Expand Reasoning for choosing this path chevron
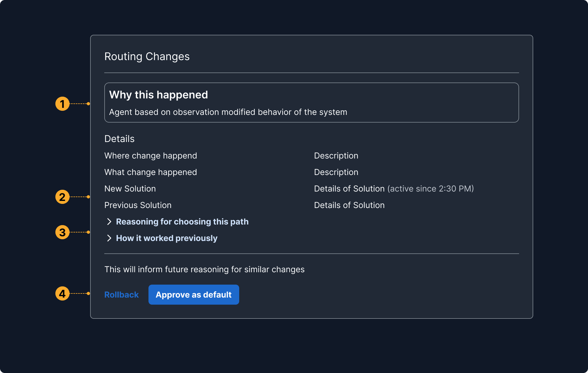588x373 pixels. click(109, 222)
